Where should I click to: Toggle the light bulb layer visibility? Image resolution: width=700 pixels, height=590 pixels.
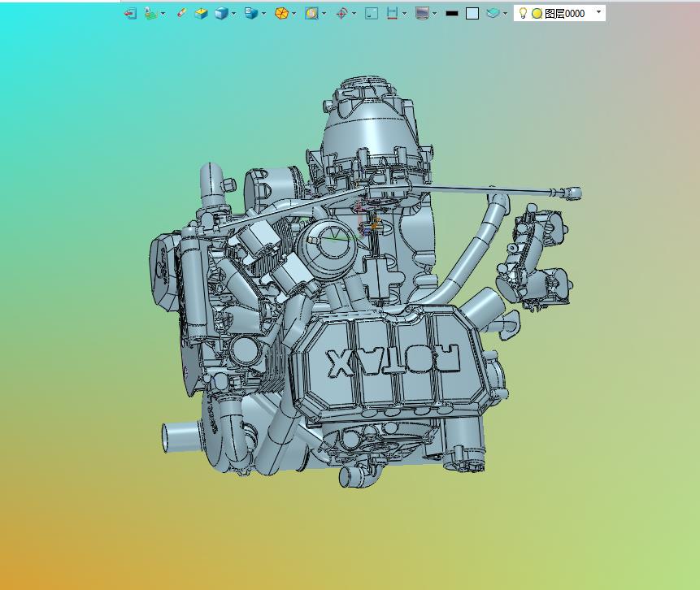pos(524,13)
